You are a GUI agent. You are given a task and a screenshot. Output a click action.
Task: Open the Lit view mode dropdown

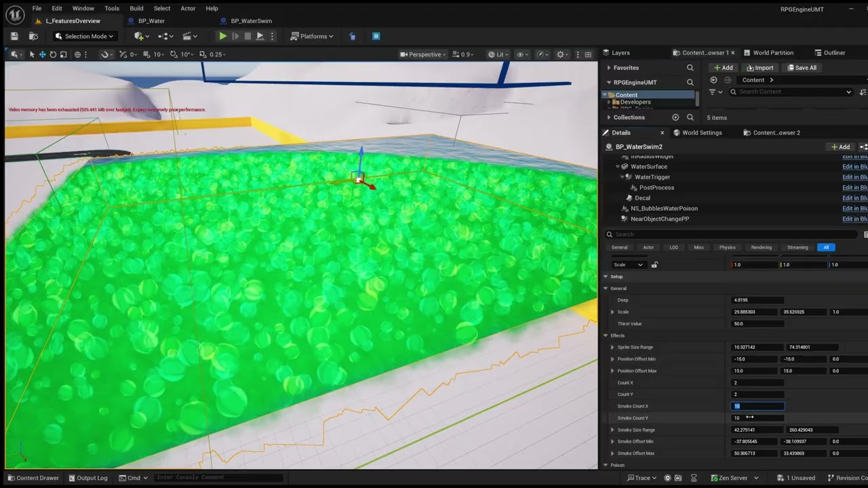pyautogui.click(x=499, y=54)
